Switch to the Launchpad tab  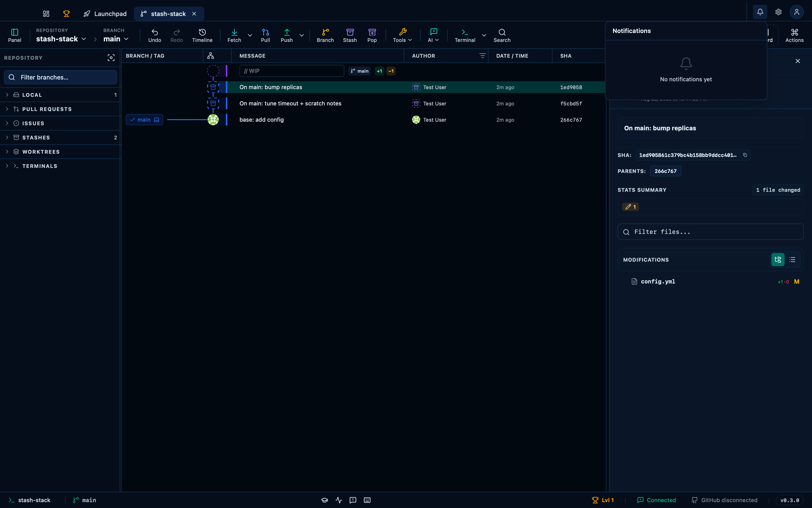click(105, 13)
